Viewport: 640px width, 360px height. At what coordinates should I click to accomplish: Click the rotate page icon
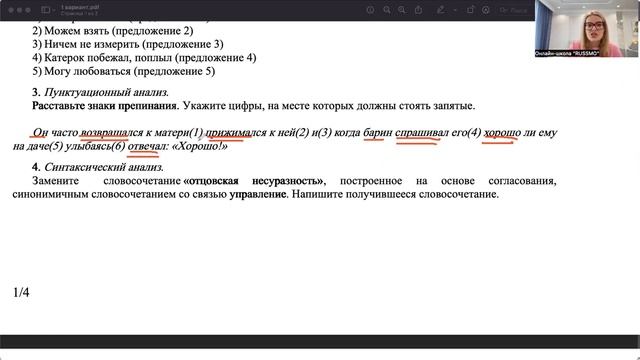470,10
